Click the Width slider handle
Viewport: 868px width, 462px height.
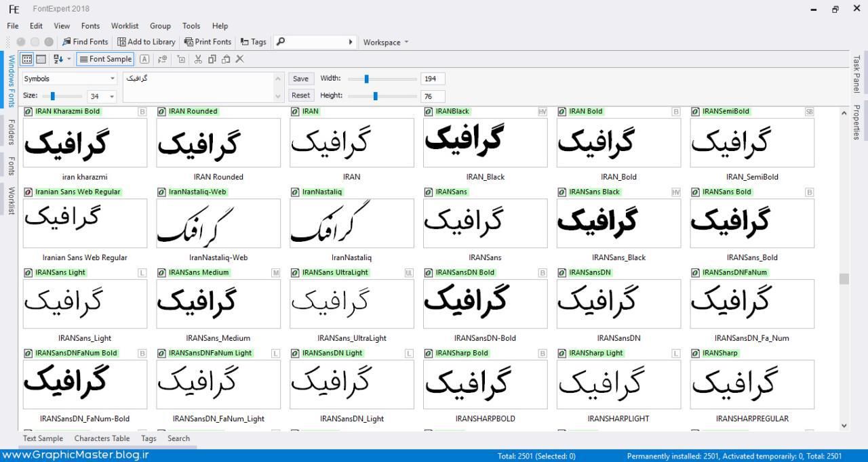[x=366, y=79]
